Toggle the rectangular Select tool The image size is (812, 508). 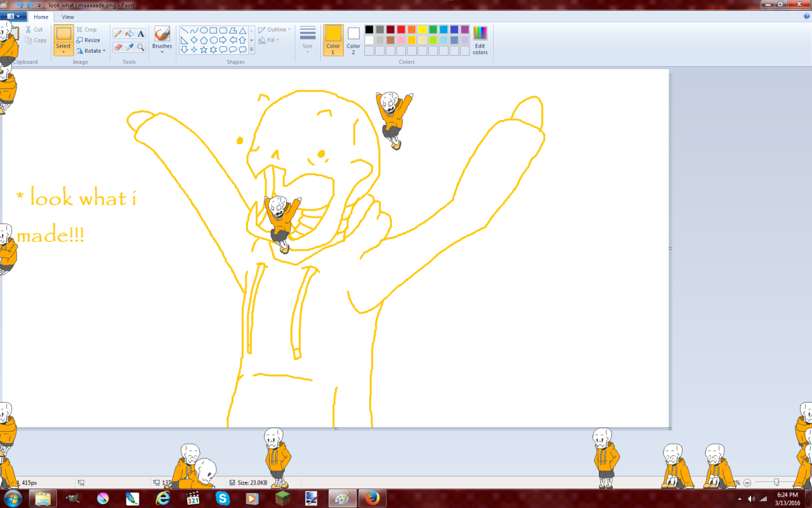63,34
